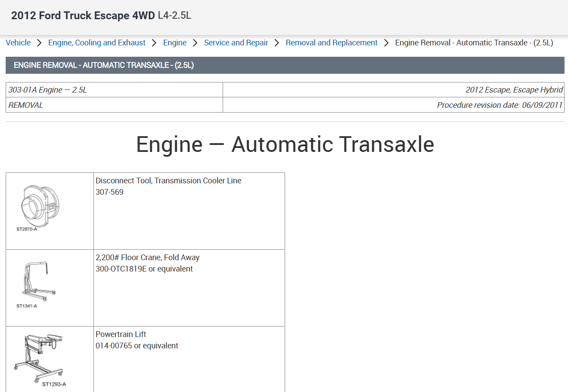Select the 303-01A Engine — 2.5L cell
Image resolution: width=568 pixels, height=392 pixels.
coord(114,90)
